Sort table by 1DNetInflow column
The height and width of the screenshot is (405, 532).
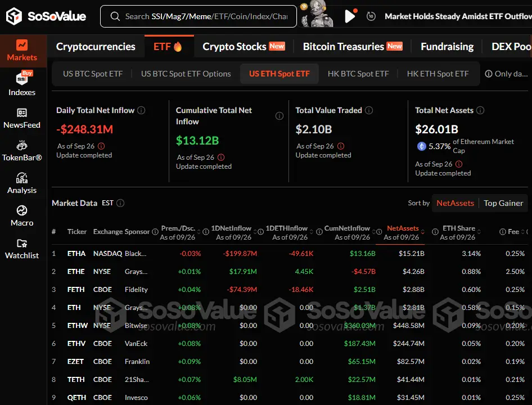(x=231, y=229)
